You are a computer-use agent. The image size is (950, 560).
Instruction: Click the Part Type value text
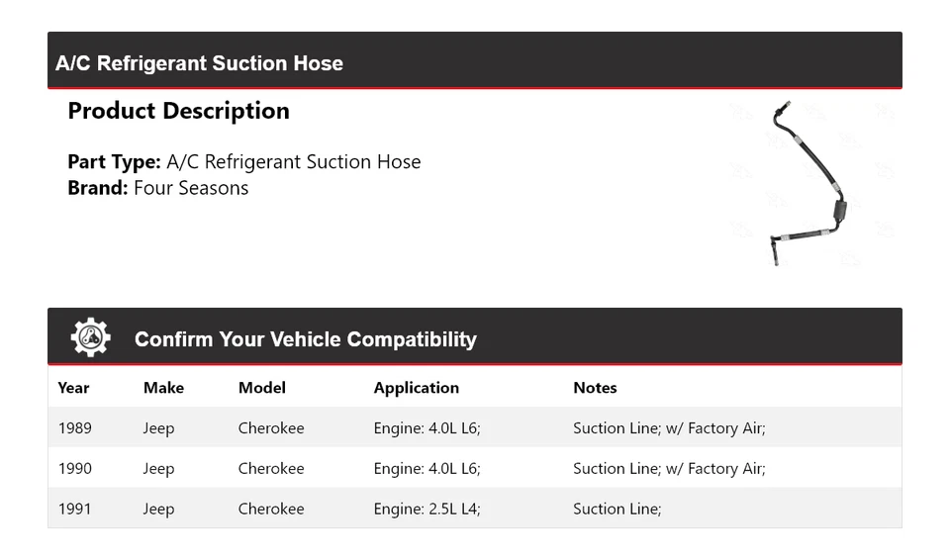[293, 161]
